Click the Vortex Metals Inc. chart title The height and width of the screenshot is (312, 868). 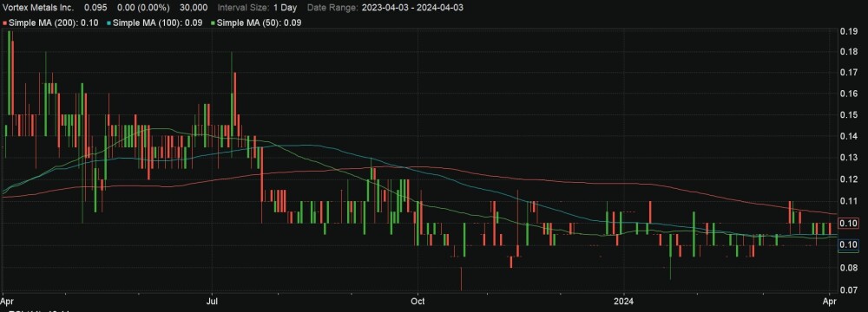[x=38, y=8]
